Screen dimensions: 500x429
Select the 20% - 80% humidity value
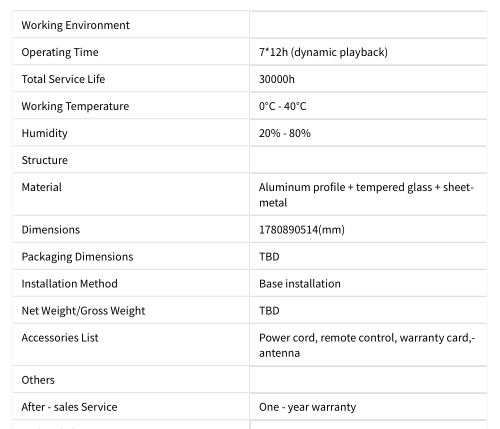point(285,133)
